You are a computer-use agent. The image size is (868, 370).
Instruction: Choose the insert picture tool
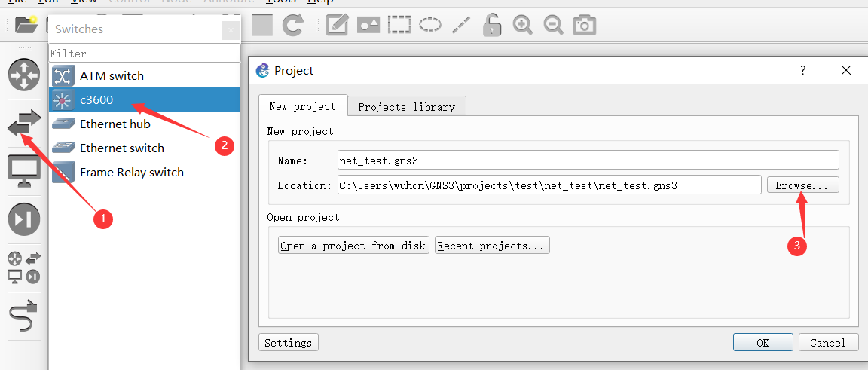pyautogui.click(x=368, y=25)
